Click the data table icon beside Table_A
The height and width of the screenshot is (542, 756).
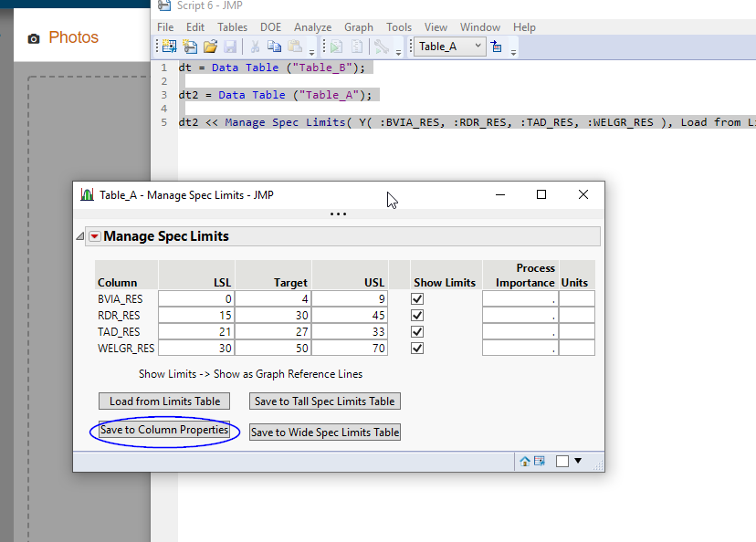(498, 47)
